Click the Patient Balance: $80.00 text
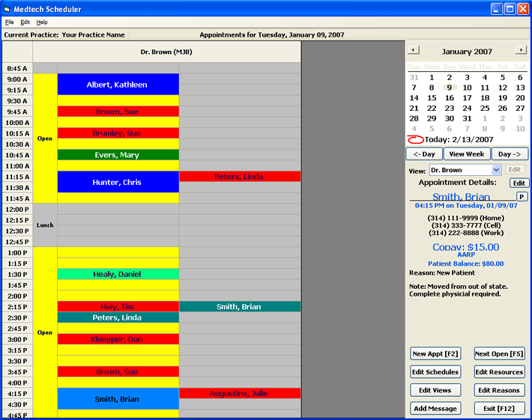This screenshot has height=420, width=532. [466, 264]
